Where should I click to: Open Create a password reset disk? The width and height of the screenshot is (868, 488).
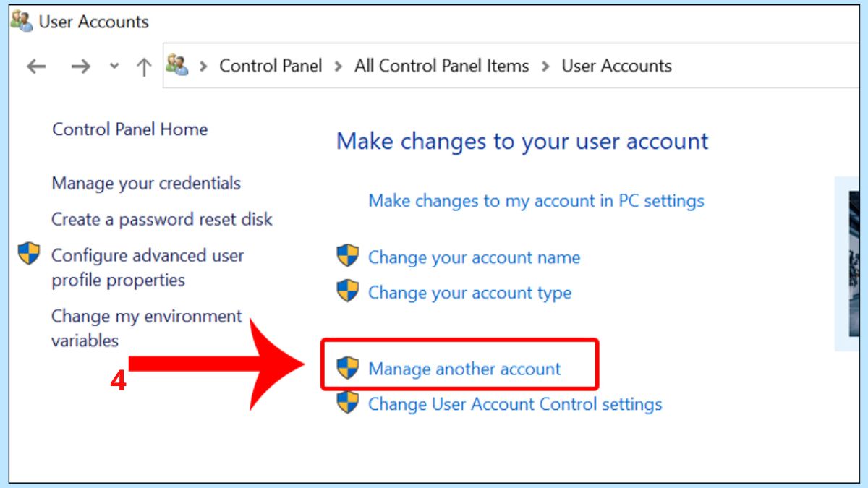[162, 220]
